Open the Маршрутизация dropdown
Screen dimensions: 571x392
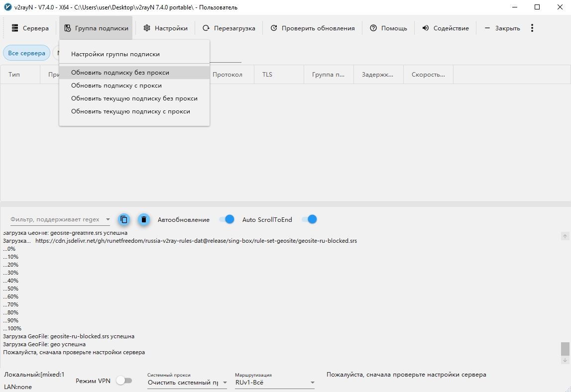coord(275,383)
